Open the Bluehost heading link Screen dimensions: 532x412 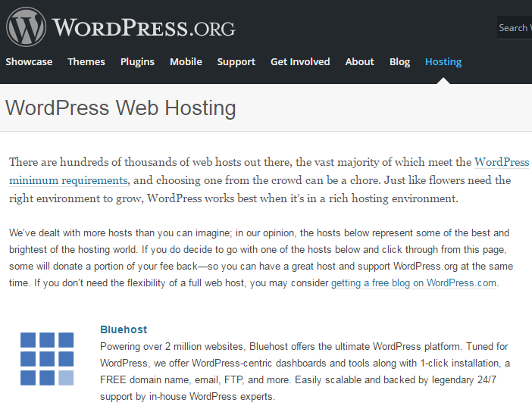pos(124,329)
